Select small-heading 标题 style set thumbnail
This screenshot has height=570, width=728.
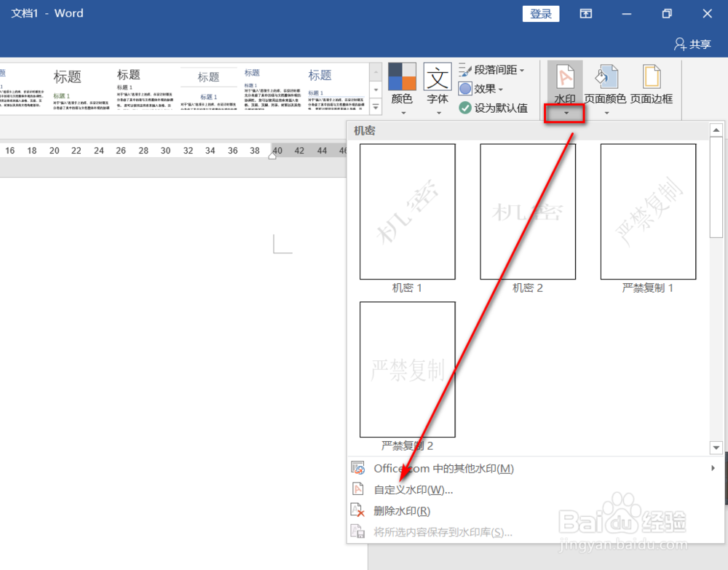[x=272, y=89]
